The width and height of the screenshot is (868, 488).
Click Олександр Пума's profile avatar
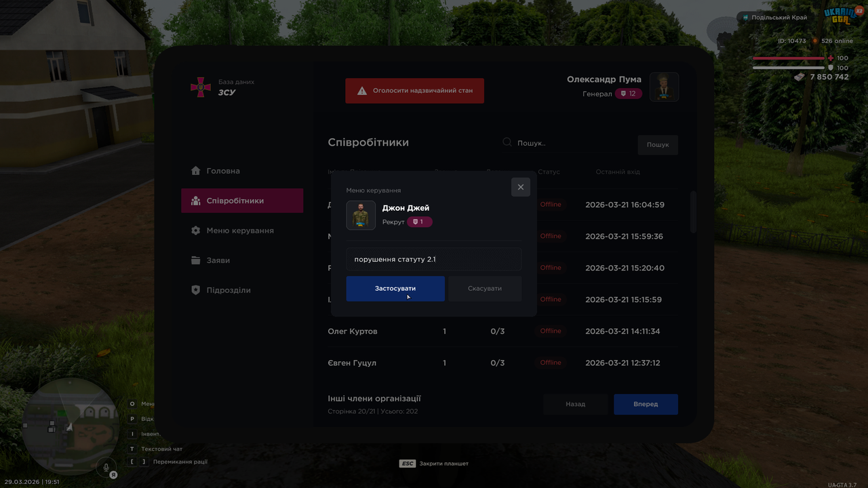[664, 87]
